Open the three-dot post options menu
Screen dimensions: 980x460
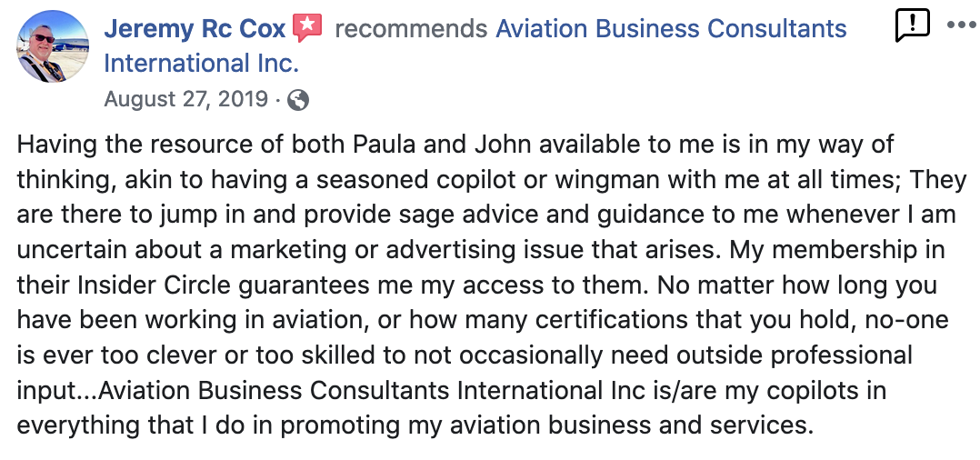click(960, 25)
